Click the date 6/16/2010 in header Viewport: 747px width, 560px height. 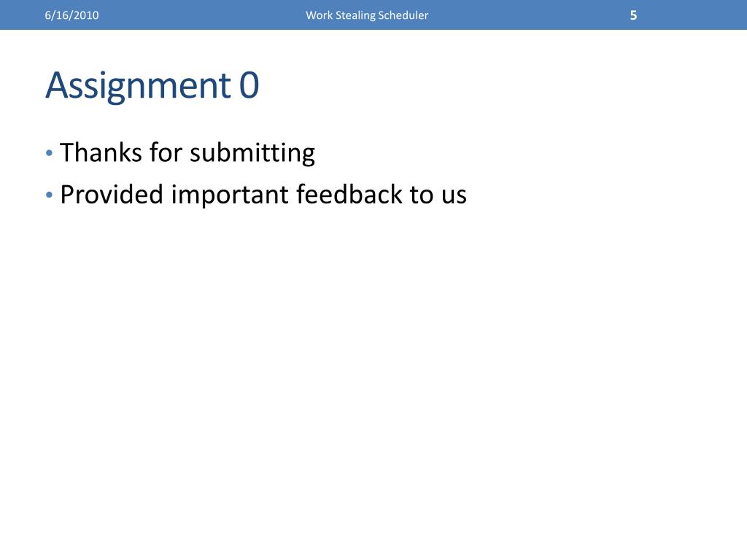coord(71,15)
